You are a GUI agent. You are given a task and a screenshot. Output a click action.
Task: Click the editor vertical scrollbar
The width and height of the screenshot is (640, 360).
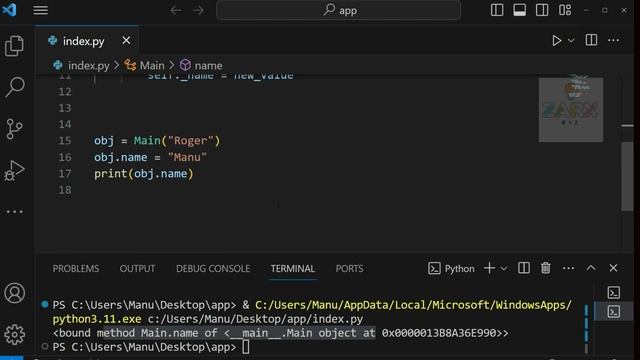627,176
